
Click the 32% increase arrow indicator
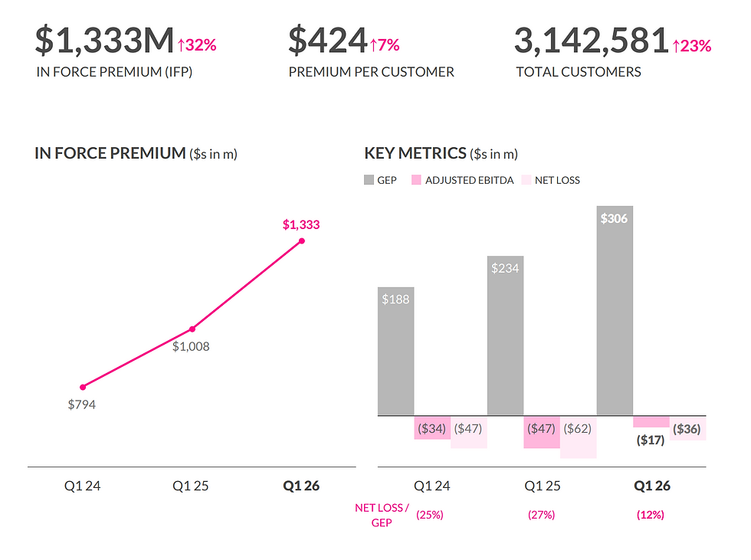point(197,45)
